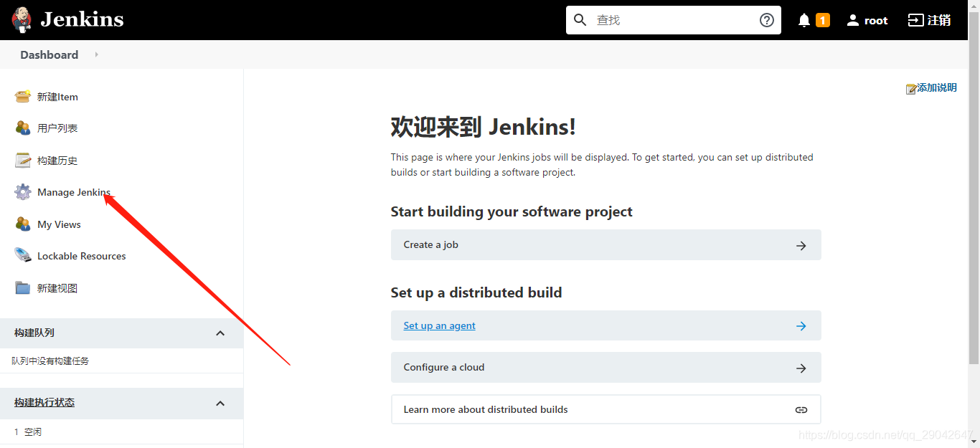Click the 注销 logout icon

[915, 20]
